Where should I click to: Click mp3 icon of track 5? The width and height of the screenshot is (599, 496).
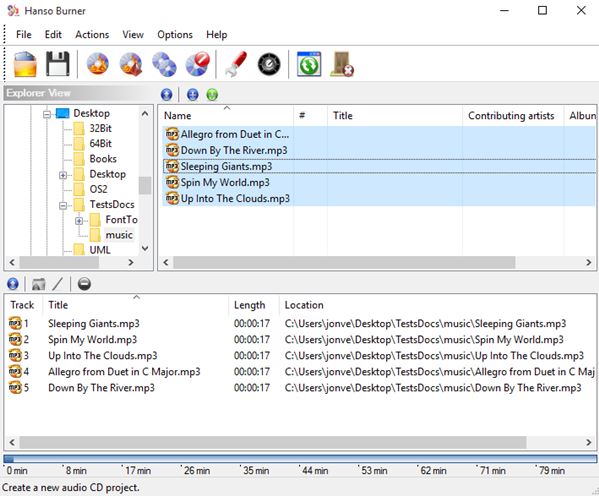15,387
